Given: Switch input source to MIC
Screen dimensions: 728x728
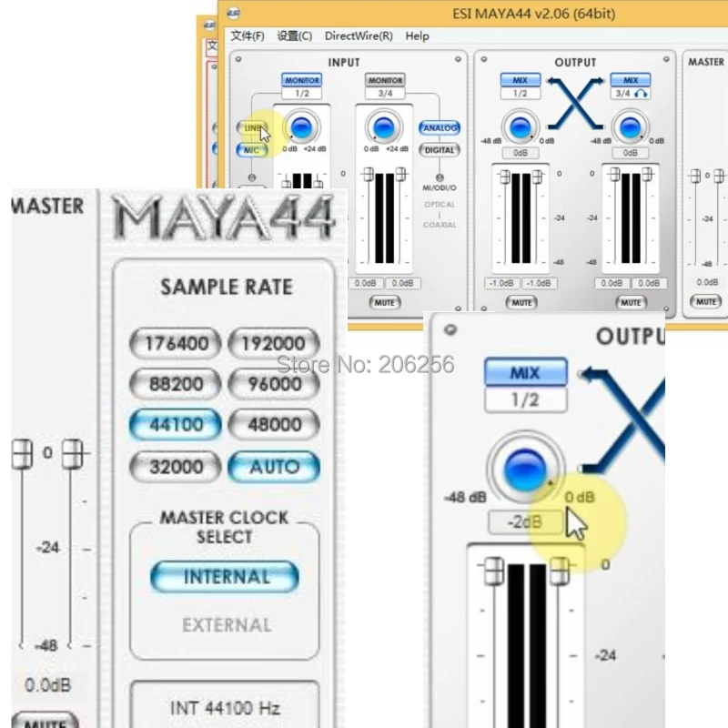Looking at the screenshot, I should point(251,150).
